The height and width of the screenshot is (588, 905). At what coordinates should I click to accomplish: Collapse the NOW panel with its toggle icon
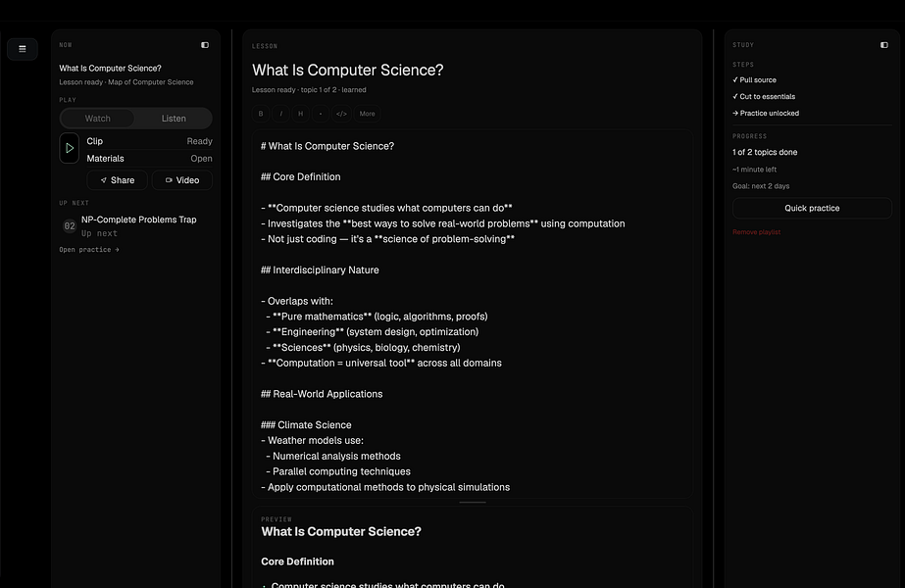[205, 45]
